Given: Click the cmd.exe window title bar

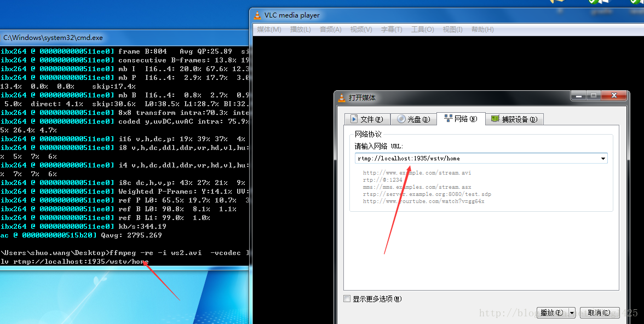Looking at the screenshot, I should tap(124, 37).
